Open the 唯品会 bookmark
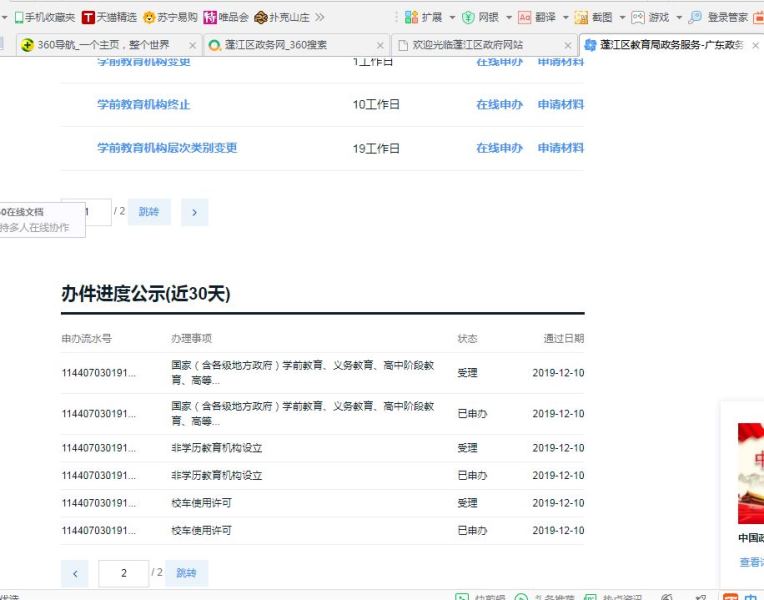The height and width of the screenshot is (600, 764). [226, 18]
